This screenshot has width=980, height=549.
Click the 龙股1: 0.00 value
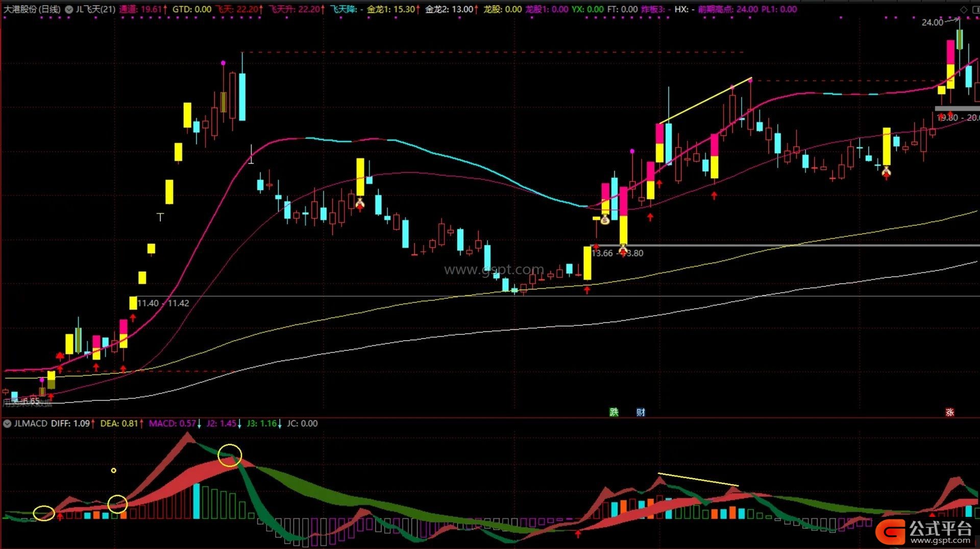(x=547, y=9)
